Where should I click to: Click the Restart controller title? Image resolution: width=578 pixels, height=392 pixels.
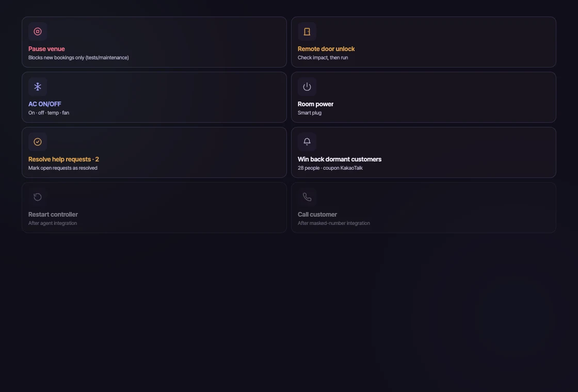53,215
